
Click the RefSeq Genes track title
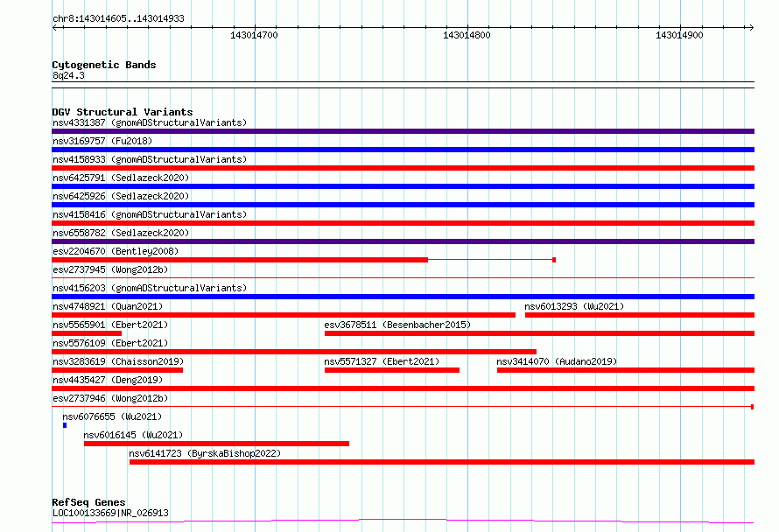tap(88, 502)
